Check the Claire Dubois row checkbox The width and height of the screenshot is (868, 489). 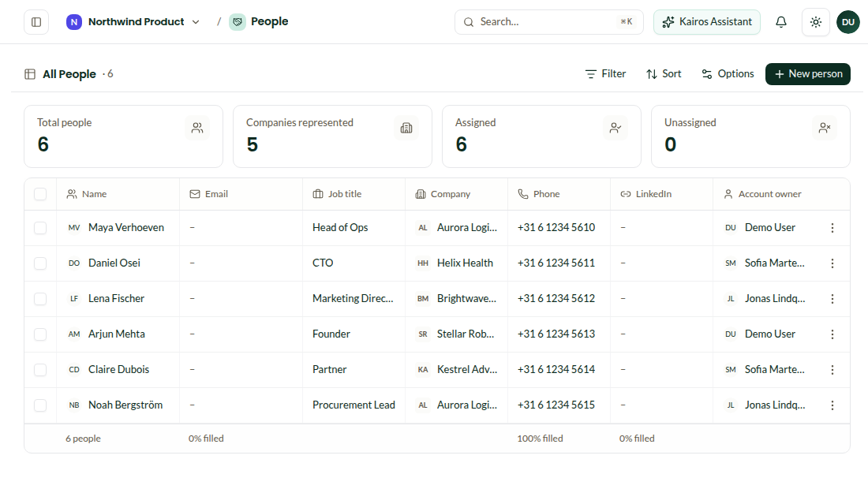40,370
